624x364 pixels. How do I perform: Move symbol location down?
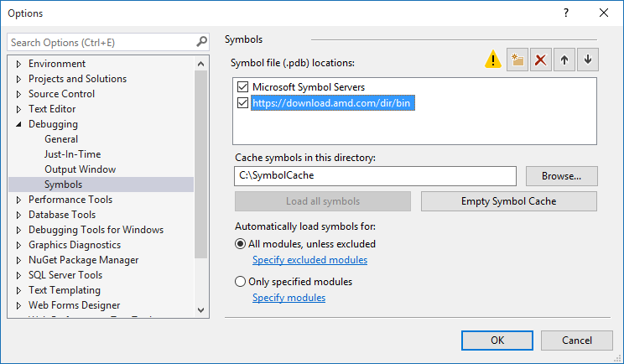tap(588, 60)
